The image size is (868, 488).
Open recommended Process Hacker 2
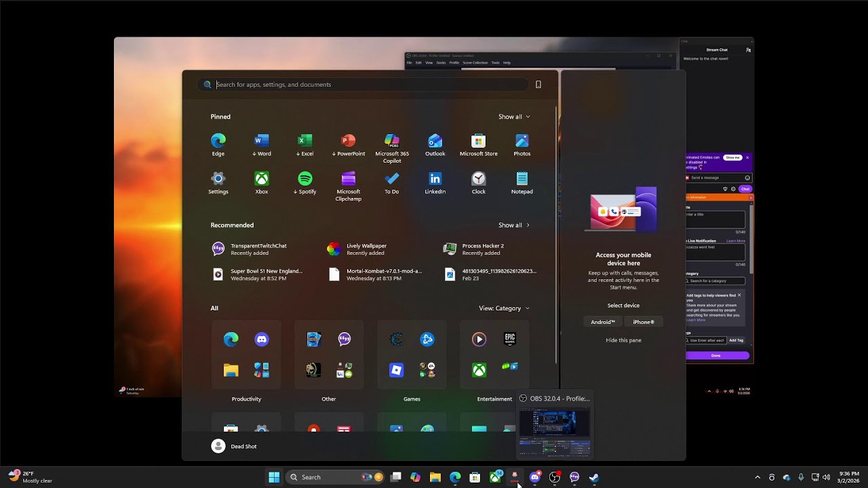click(475, 249)
